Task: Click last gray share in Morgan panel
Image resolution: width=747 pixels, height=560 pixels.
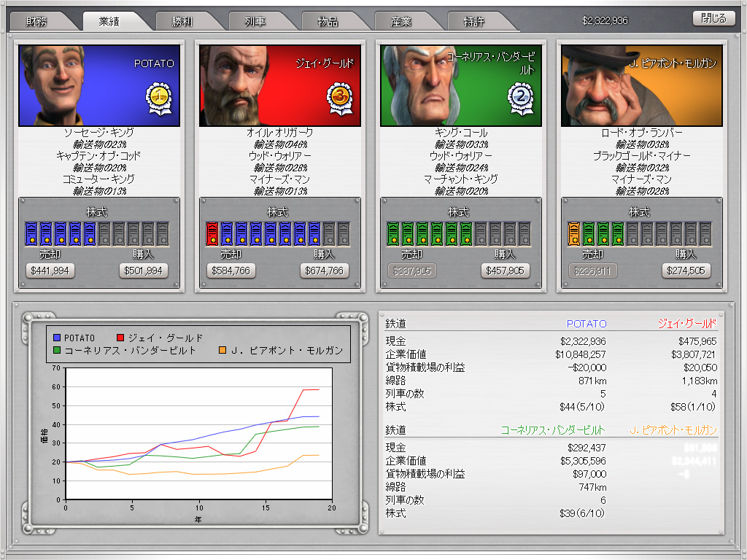Action: (706, 234)
